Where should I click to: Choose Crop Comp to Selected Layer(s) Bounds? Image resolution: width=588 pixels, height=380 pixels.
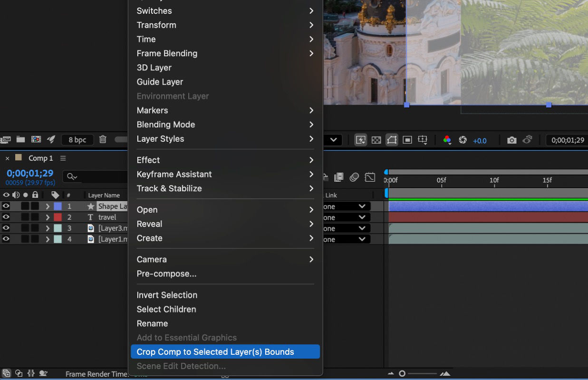pyautogui.click(x=215, y=352)
